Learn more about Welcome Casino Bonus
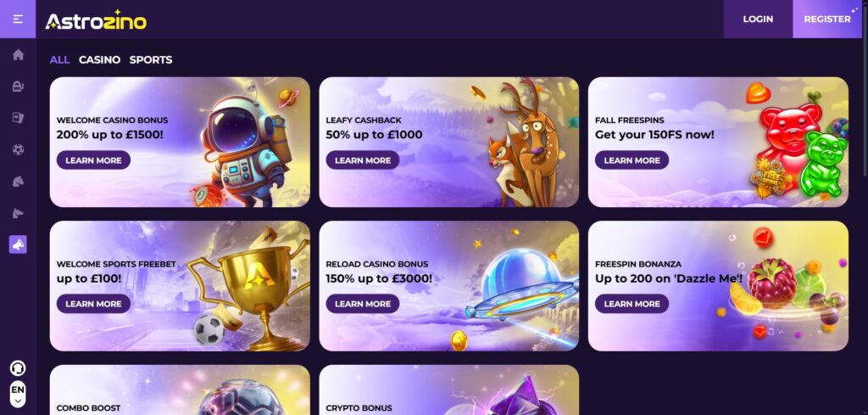This screenshot has height=415, width=868. pos(93,160)
